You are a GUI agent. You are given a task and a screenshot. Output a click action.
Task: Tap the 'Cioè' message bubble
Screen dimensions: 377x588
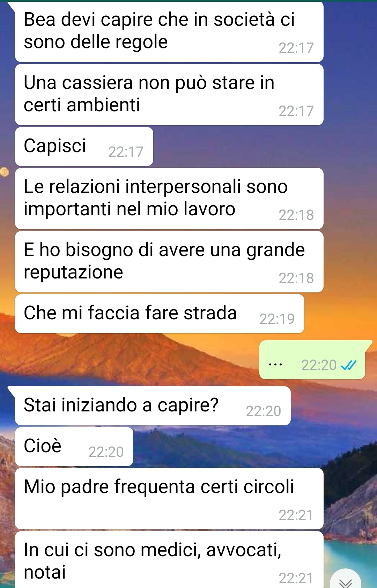[74, 447]
